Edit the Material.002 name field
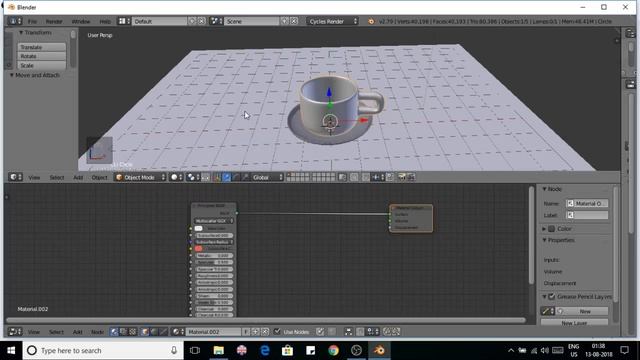This screenshot has height=360, width=640. [x=213, y=332]
